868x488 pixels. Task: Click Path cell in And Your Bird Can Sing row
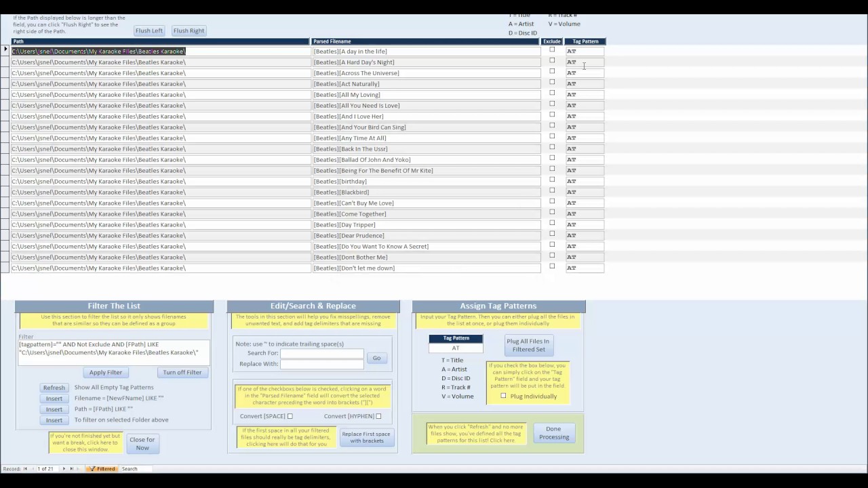[160, 127]
